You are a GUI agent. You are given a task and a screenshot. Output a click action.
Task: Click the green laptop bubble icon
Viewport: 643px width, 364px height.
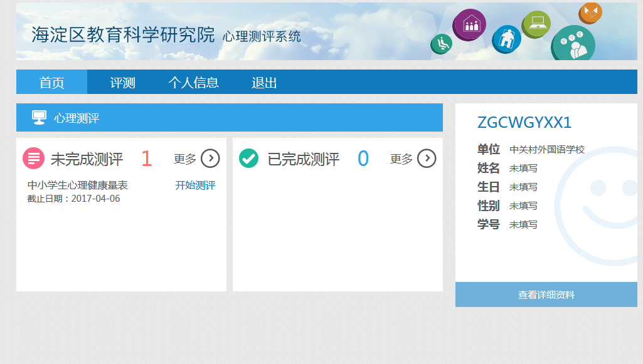coord(536,24)
